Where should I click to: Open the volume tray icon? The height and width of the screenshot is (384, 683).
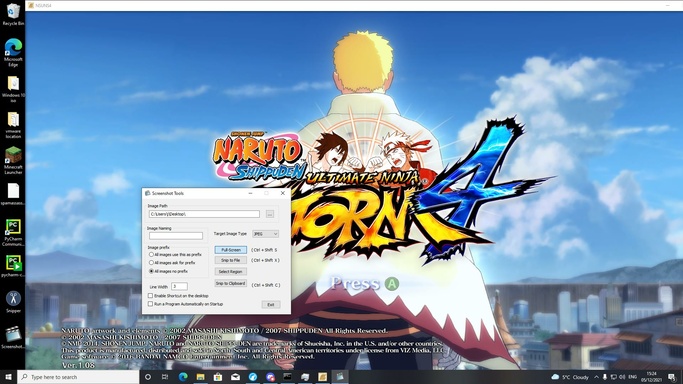point(622,377)
